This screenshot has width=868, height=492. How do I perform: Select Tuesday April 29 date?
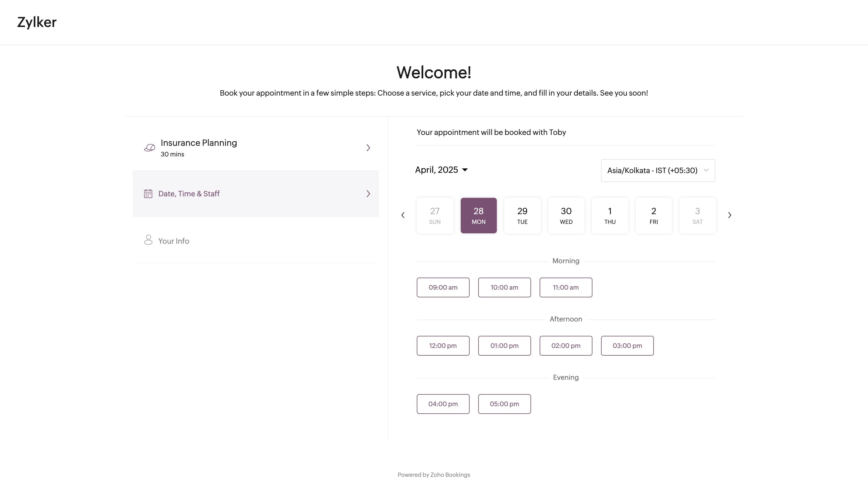point(522,215)
